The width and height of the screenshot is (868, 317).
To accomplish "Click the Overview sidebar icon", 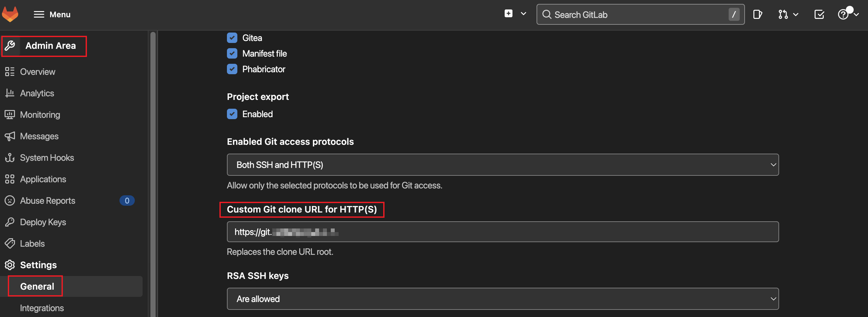I will (x=10, y=71).
